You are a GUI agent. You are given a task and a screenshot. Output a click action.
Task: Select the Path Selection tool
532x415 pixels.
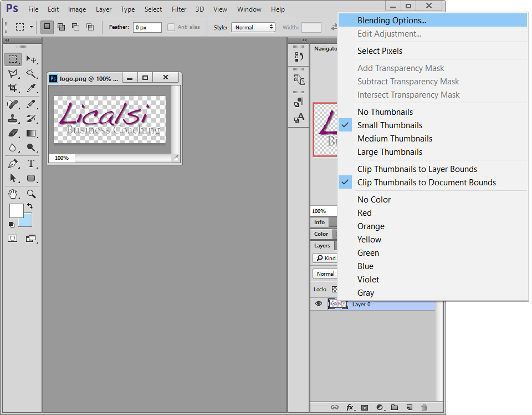(13, 178)
